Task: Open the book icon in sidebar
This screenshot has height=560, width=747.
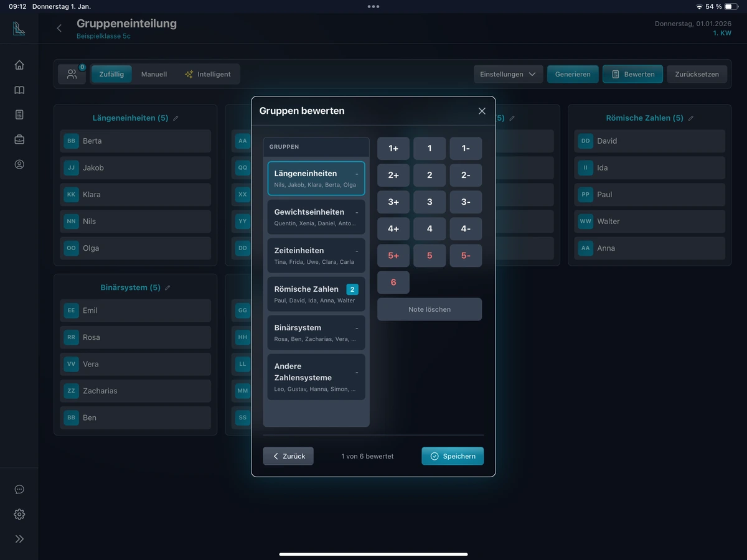Action: [19, 90]
